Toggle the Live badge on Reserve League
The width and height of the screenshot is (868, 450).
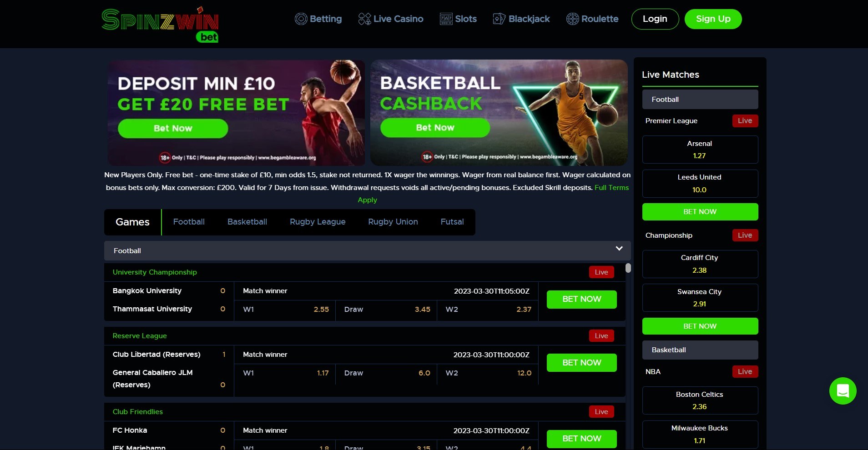coord(601,335)
